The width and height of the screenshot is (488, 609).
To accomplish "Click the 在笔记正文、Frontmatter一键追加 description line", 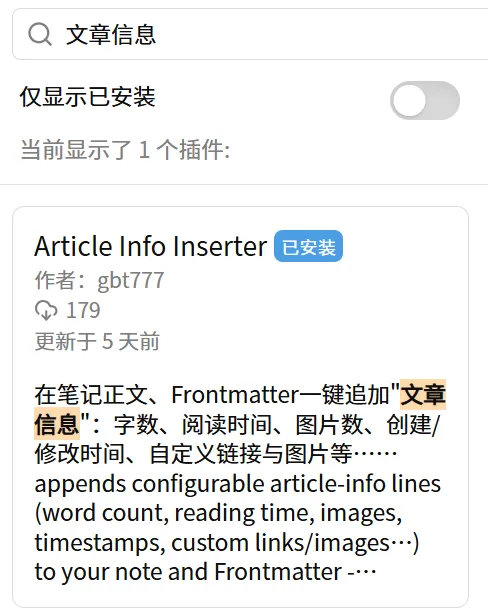I will tap(217, 395).
